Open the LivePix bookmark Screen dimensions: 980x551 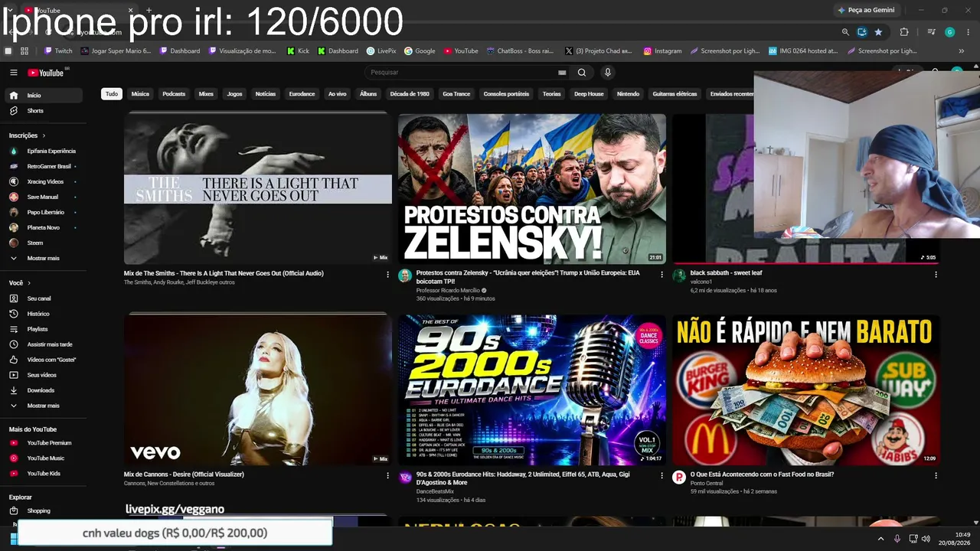381,51
